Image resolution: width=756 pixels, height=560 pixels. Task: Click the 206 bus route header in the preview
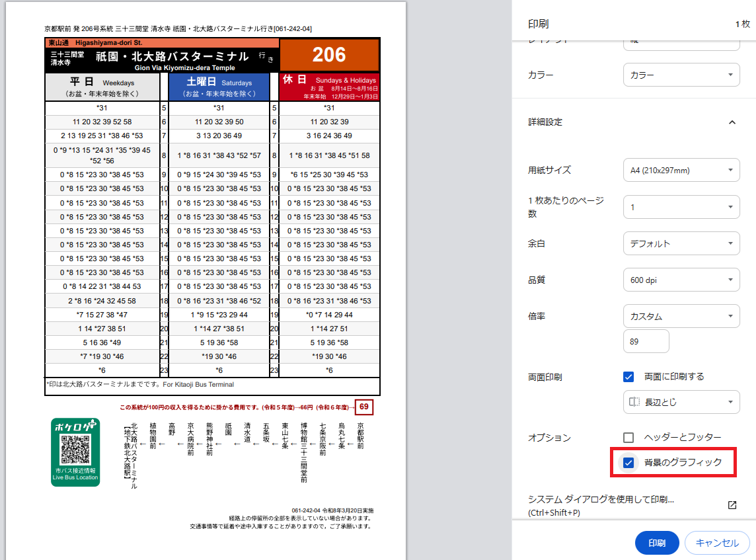(329, 56)
